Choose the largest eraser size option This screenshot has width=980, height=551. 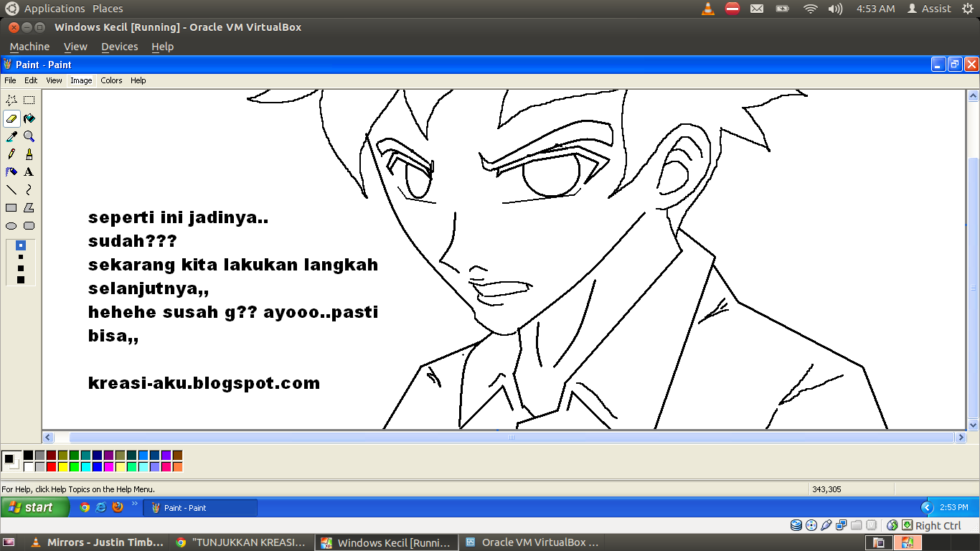coord(21,280)
